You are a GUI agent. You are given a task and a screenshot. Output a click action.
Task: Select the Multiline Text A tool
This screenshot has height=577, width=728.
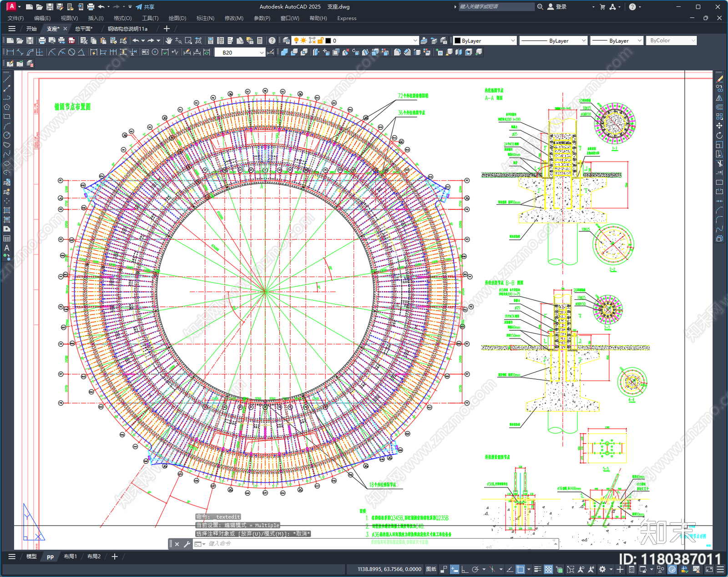pos(7,248)
